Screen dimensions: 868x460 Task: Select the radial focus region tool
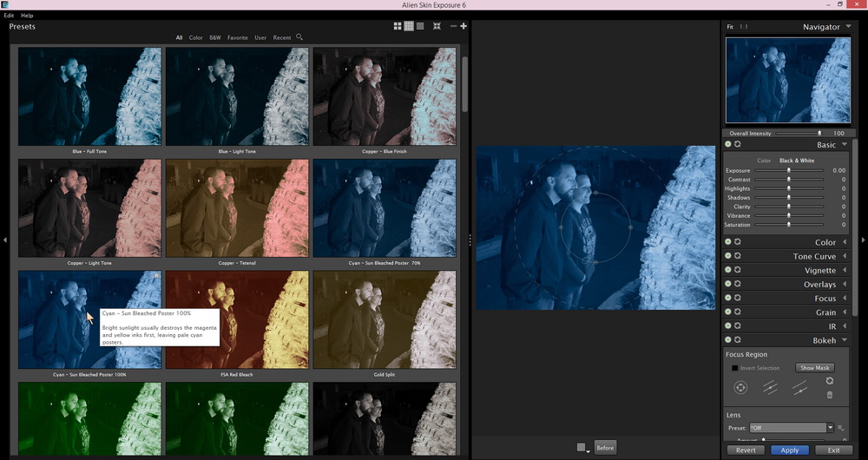click(740, 388)
